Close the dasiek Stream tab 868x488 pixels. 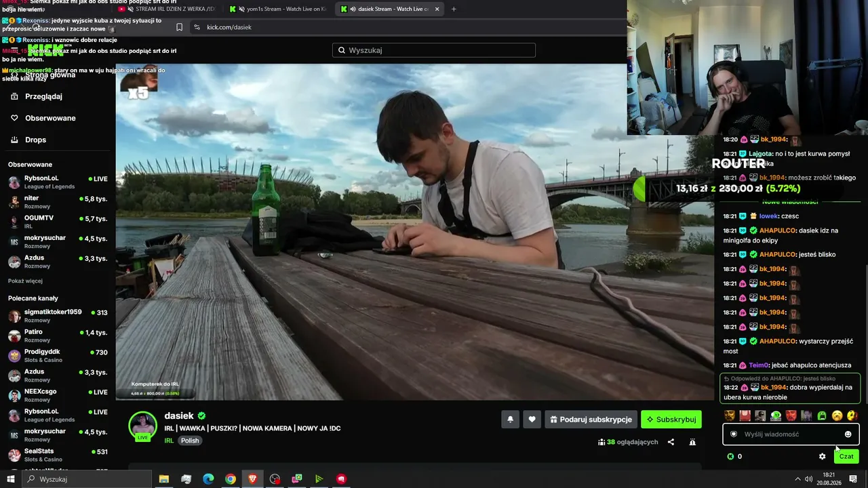pos(437,9)
